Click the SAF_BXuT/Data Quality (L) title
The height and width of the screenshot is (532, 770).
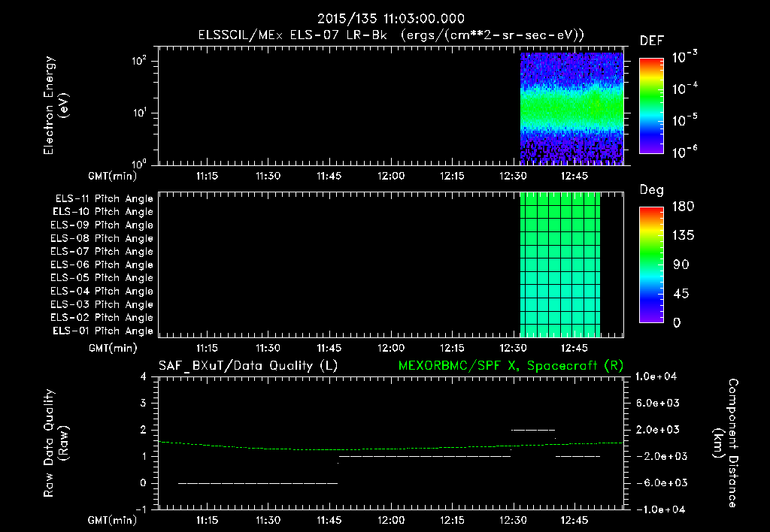pos(248,366)
